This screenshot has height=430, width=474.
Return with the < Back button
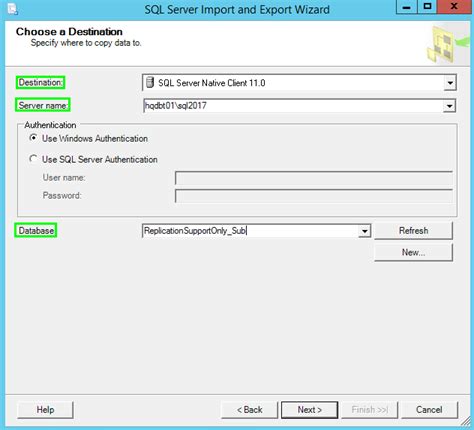point(249,410)
